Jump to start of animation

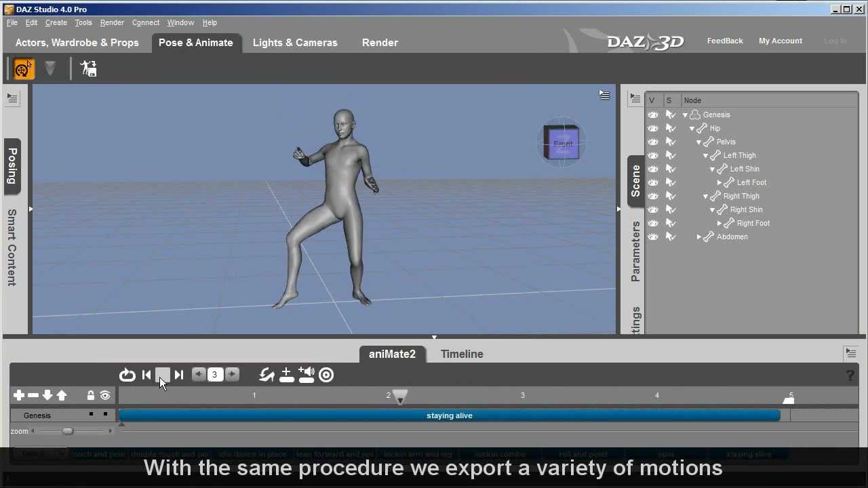[x=146, y=375]
